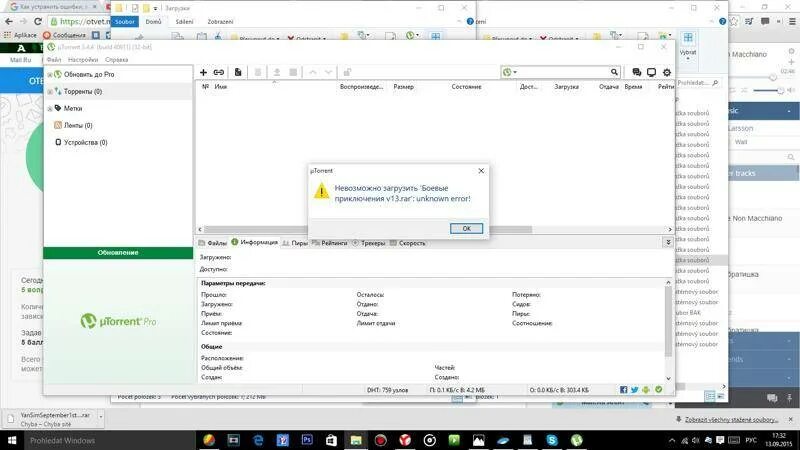
Task: Open the Zobrazení tab in Explorer window
Action: click(x=220, y=22)
